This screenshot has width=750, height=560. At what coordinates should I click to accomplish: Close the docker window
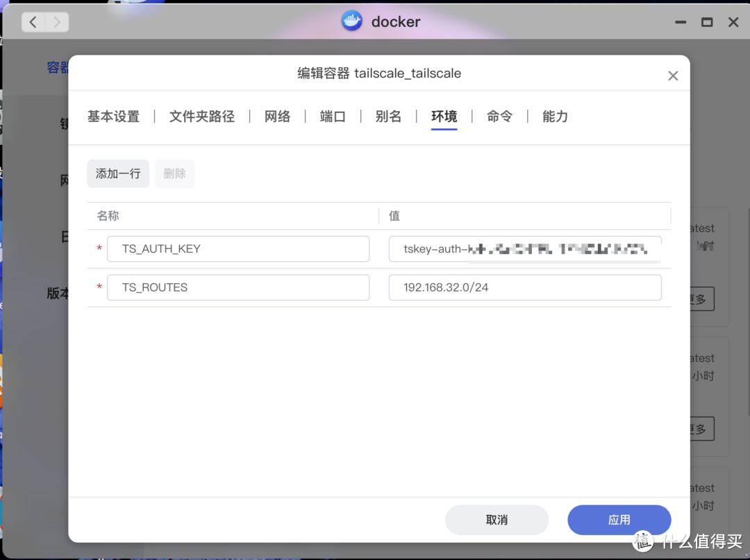click(733, 22)
